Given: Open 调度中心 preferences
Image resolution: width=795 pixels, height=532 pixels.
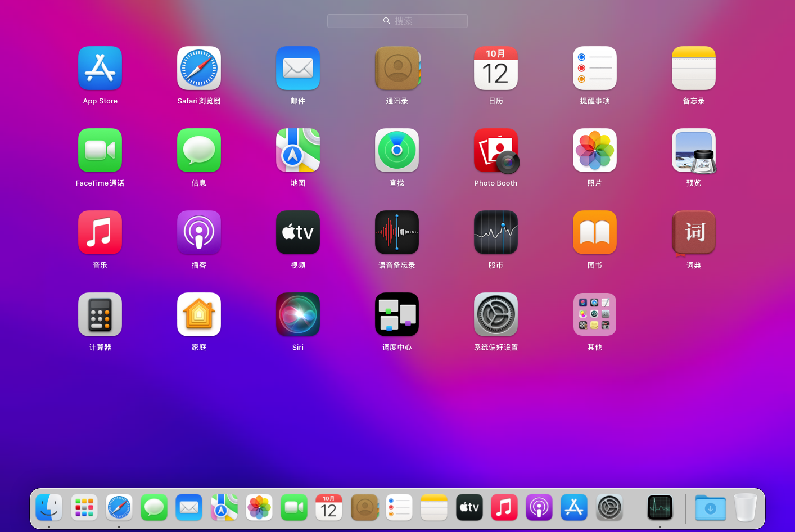Looking at the screenshot, I should tap(397, 314).
